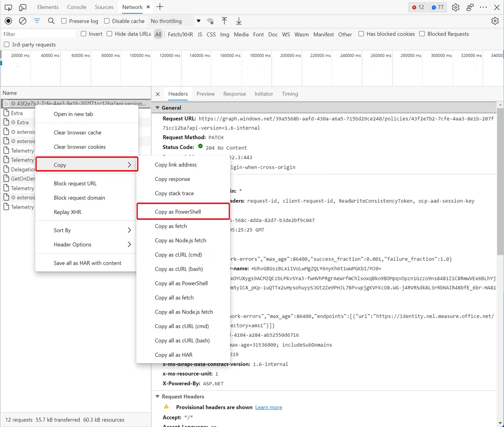This screenshot has width=504, height=427.
Task: Expand the Copy submenu
Action: pos(87,165)
